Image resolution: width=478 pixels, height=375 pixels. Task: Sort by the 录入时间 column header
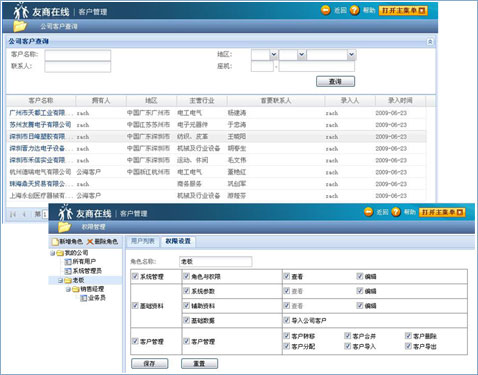point(400,100)
